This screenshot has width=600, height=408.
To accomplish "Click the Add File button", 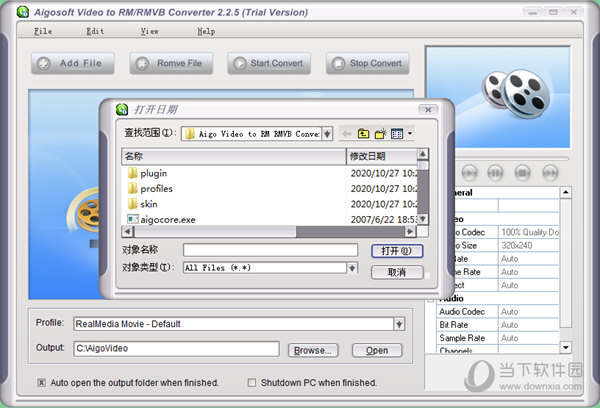I will [x=73, y=63].
